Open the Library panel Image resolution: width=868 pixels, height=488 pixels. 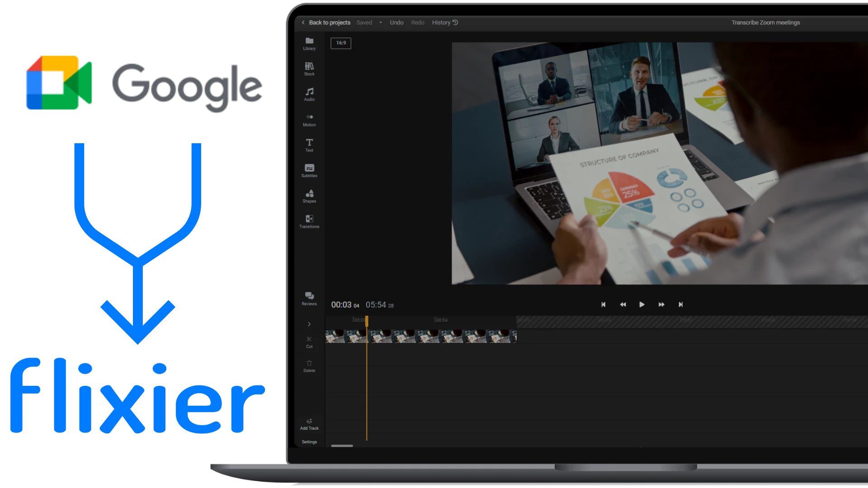tap(309, 44)
